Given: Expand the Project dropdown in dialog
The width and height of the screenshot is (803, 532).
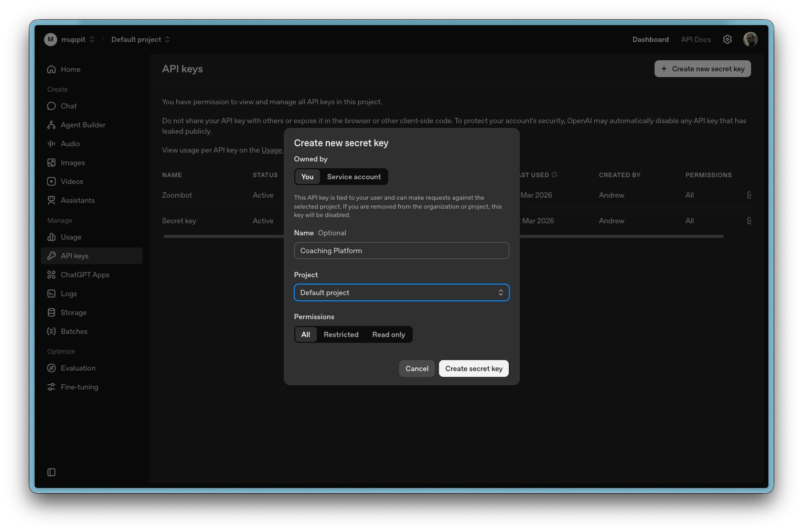Looking at the screenshot, I should pos(401,292).
